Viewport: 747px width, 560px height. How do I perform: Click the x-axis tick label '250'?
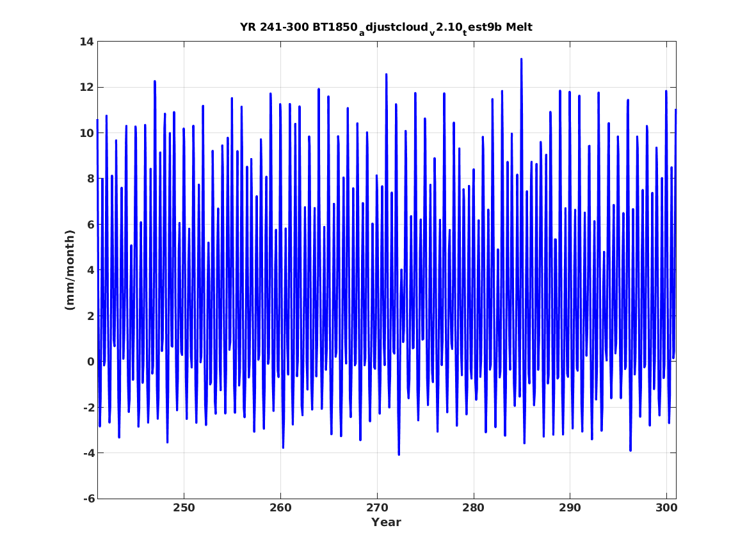coord(184,508)
